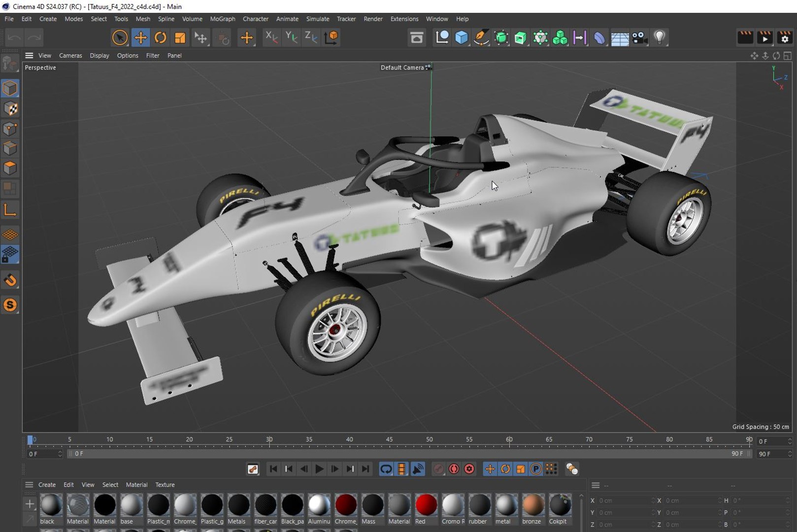Open the MoGraph Cloner tool
Viewport: 797px width, 532px height.
click(560, 37)
